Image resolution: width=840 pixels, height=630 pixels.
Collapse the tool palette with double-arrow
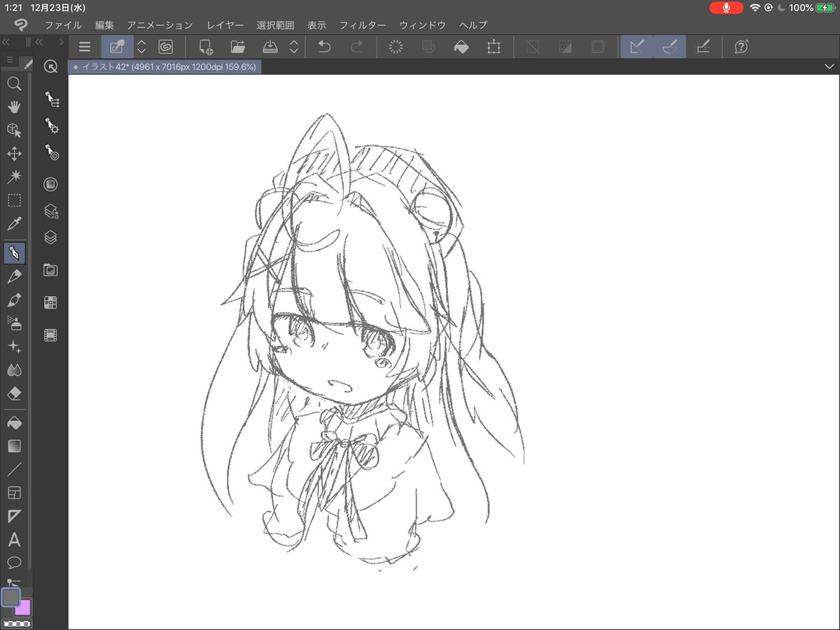pos(6,42)
